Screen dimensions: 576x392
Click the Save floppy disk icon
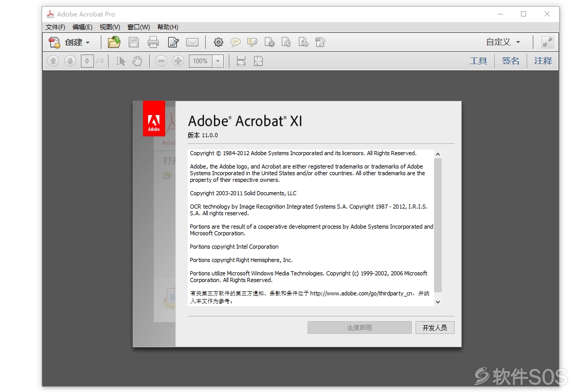134,42
